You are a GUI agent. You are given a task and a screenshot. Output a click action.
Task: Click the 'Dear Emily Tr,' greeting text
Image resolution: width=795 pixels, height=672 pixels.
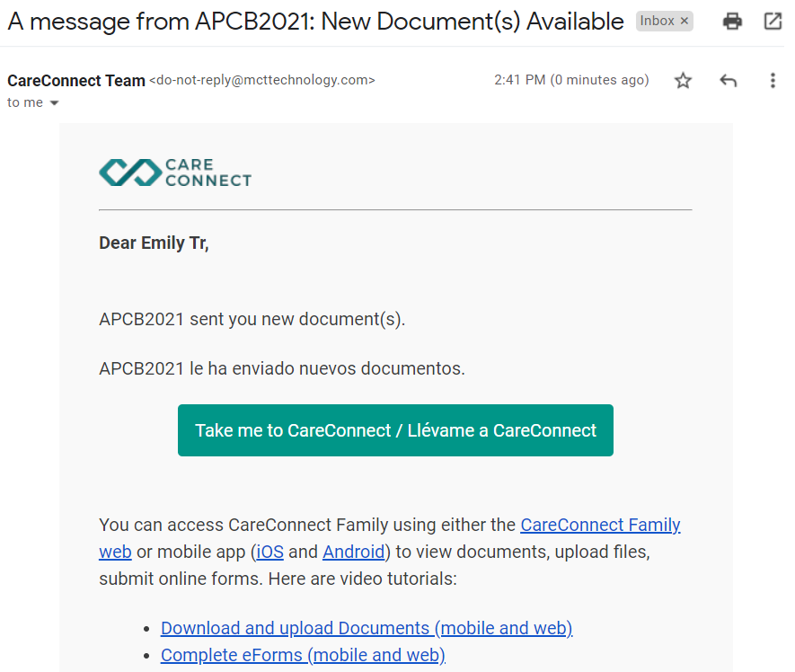pos(154,243)
